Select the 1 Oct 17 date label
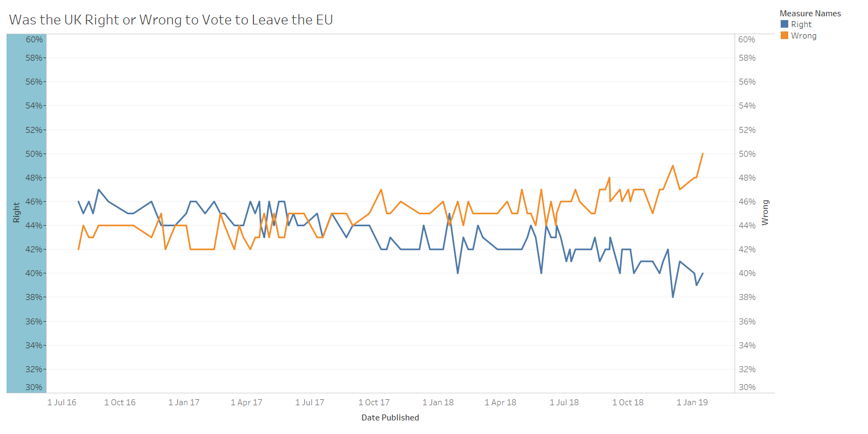This screenshot has height=434, width=868. [x=374, y=403]
